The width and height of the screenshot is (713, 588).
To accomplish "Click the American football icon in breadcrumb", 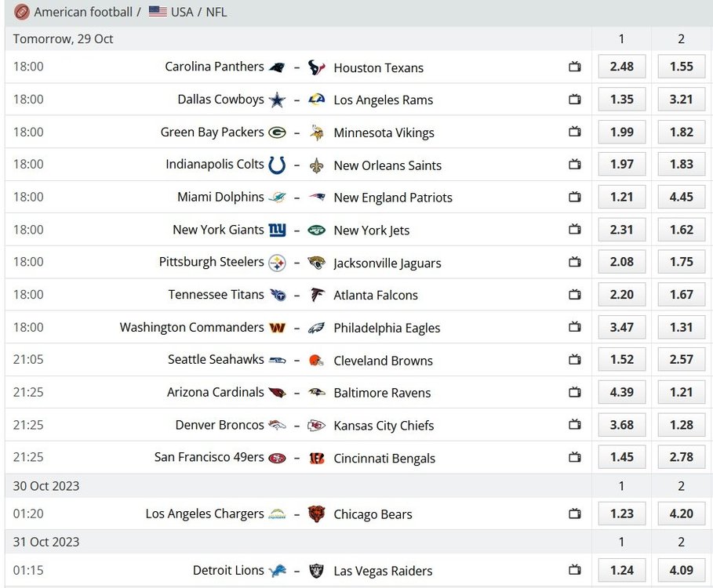I will click(22, 12).
